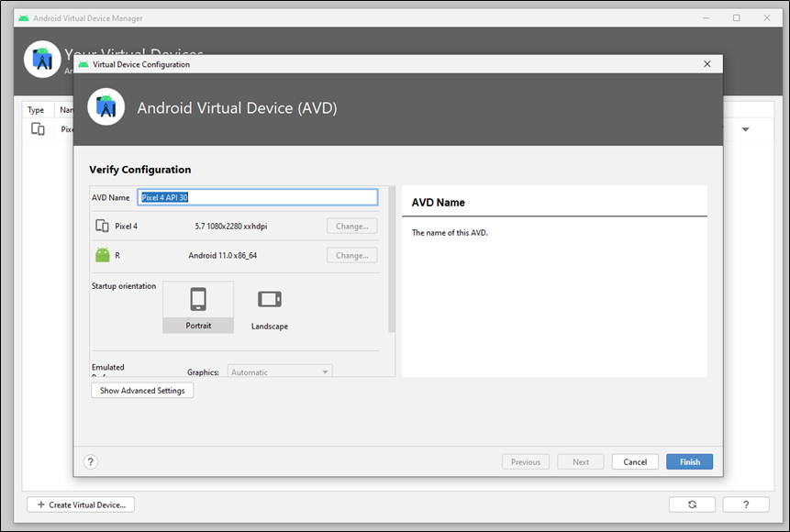790x532 pixels.
Task: Click Android icon in Virtual Device Configuration title bar
Action: point(83,64)
